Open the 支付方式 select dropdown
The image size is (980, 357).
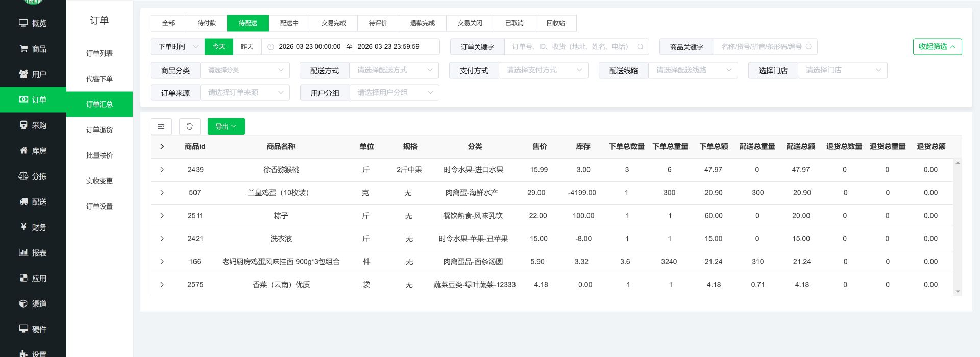[544, 70]
